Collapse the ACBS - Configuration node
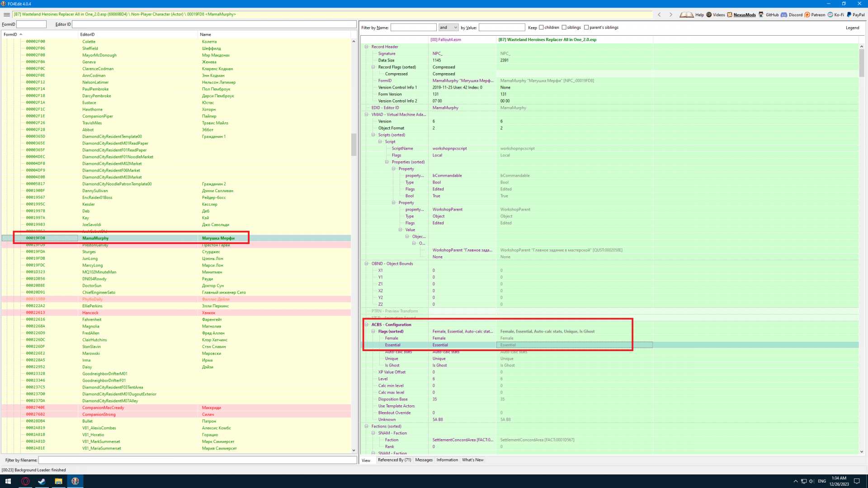This screenshot has height=488, width=868. [x=367, y=324]
